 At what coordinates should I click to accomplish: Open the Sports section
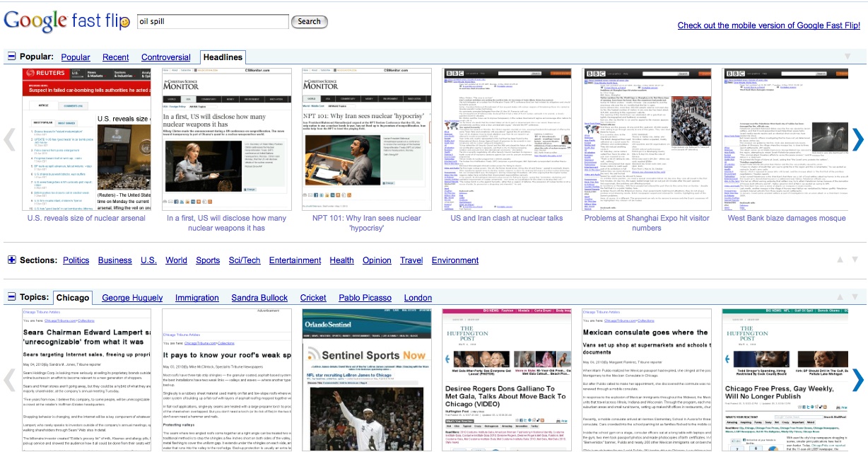(x=208, y=260)
